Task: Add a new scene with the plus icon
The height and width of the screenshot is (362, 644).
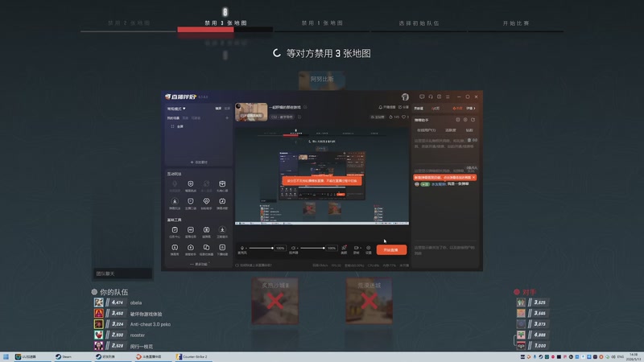Action: [227, 118]
